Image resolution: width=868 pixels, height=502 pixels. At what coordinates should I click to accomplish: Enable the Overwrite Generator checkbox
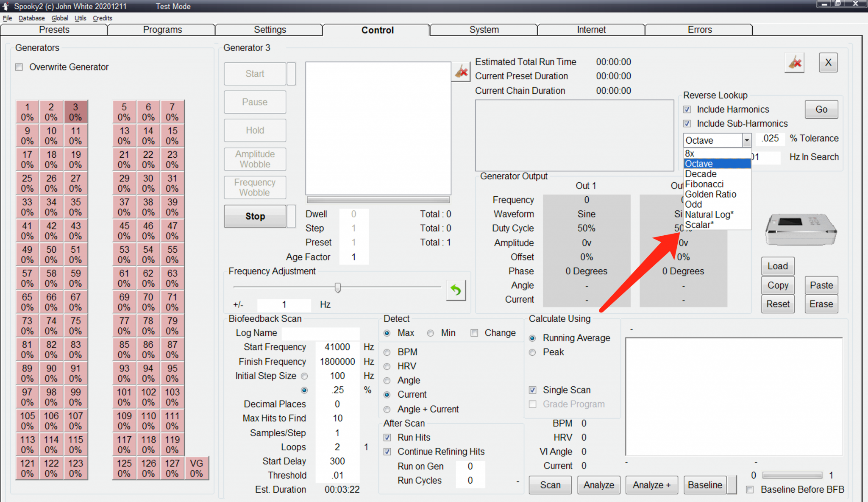[19, 67]
